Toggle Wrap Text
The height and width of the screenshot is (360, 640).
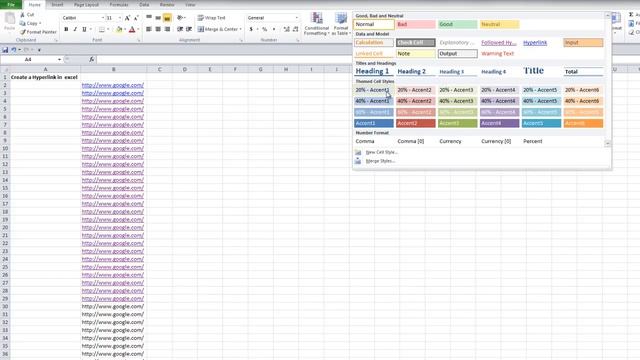(211, 18)
